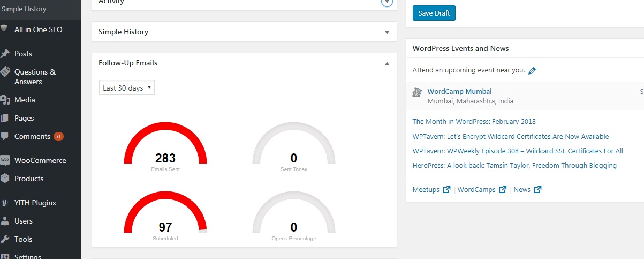Click the Pages icon in sidebar
Viewport: 644px width, 259px height.
tap(4, 118)
